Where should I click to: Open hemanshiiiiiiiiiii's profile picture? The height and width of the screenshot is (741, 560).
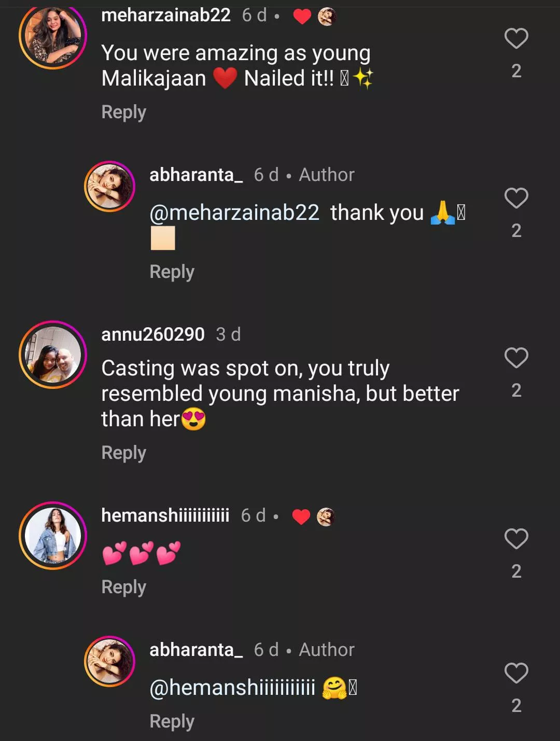pyautogui.click(x=52, y=536)
